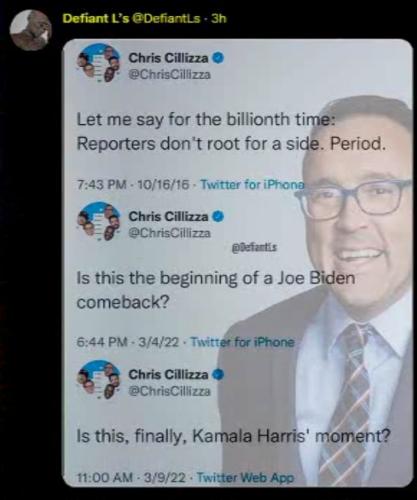The image size is (417, 500).
Task: Click first 'Twitter for iPhone' source link
Action: pos(252,184)
